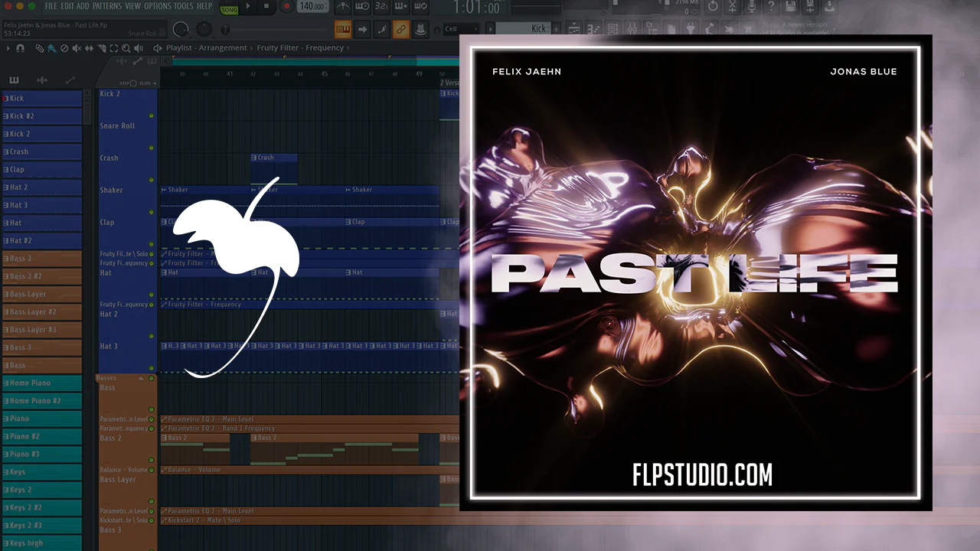
Task: Open the OPTIONS menu
Action: (158, 6)
